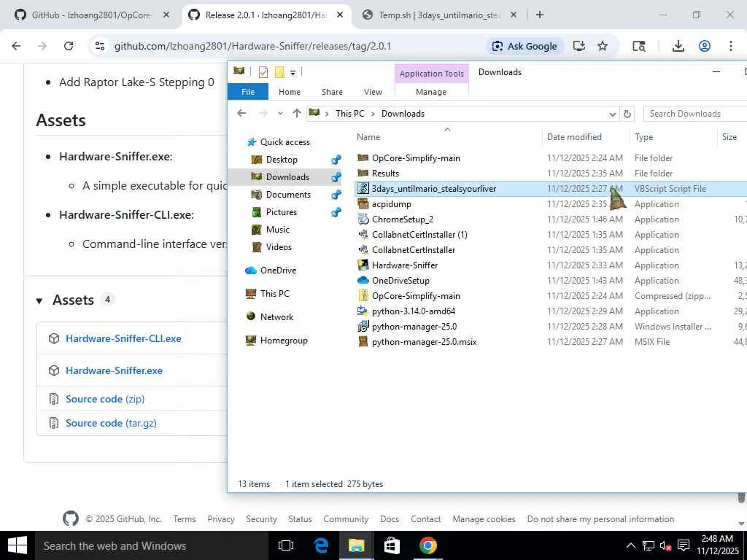Download Hardware-Sniffer-CLI.exe asset link
Viewport: 747px width, 560px height.
click(123, 338)
